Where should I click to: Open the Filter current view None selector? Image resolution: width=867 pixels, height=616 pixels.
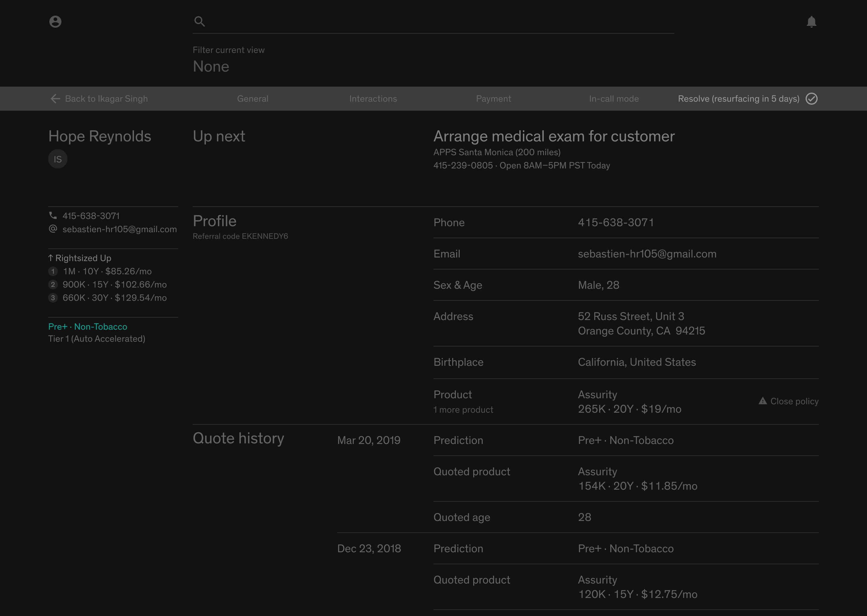pyautogui.click(x=211, y=66)
